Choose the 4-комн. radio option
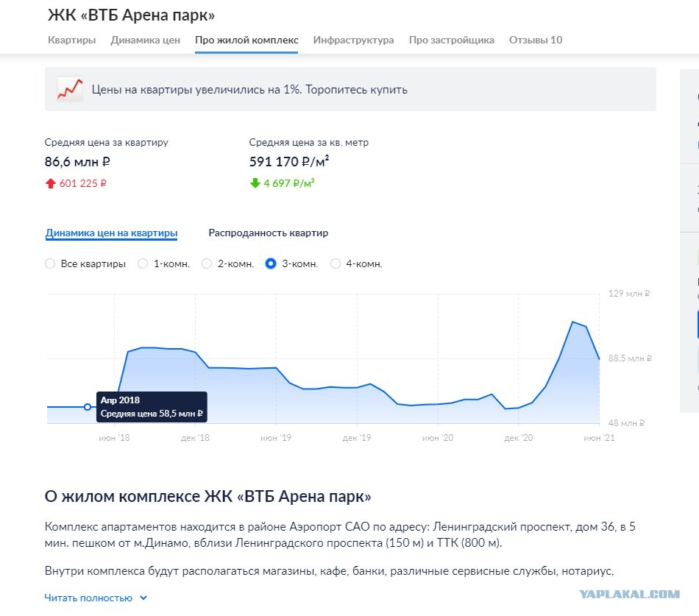 pyautogui.click(x=336, y=263)
